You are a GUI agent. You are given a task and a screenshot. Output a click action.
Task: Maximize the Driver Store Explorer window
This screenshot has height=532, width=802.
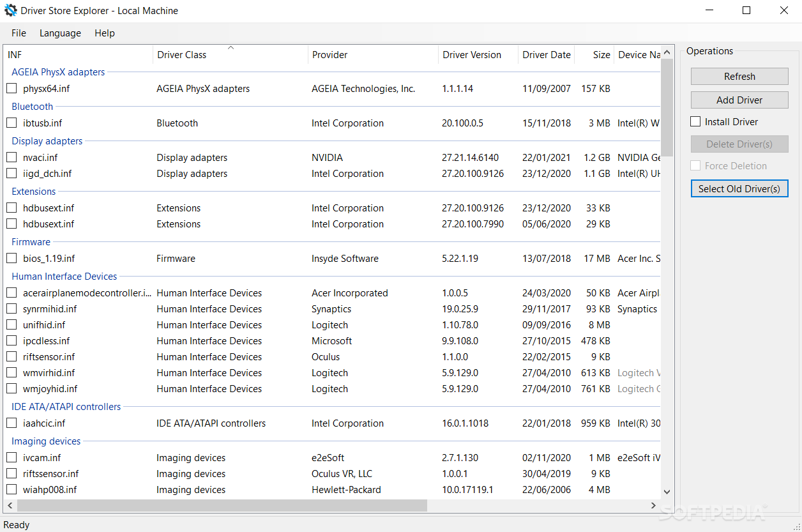[746, 10]
